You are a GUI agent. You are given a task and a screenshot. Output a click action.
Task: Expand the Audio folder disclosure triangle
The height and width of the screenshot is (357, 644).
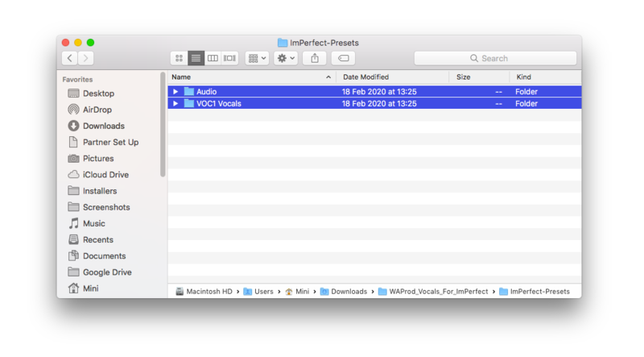pyautogui.click(x=176, y=92)
